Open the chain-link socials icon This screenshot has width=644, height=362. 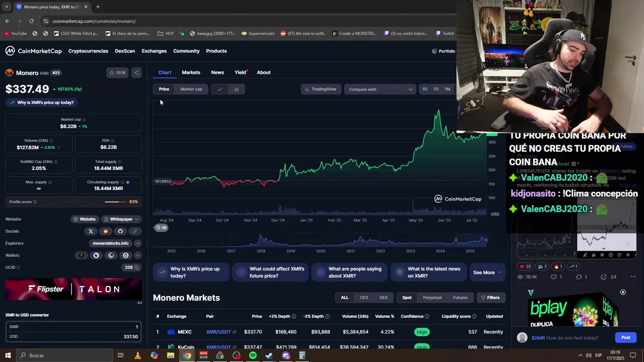135,231
